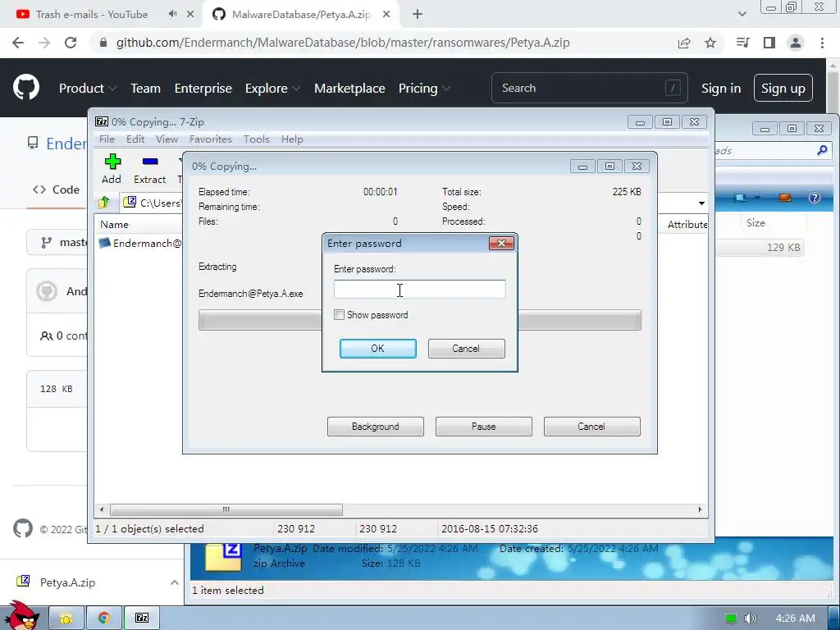Click the Chrome address bar URL
This screenshot has width=840, height=630.
[343, 43]
